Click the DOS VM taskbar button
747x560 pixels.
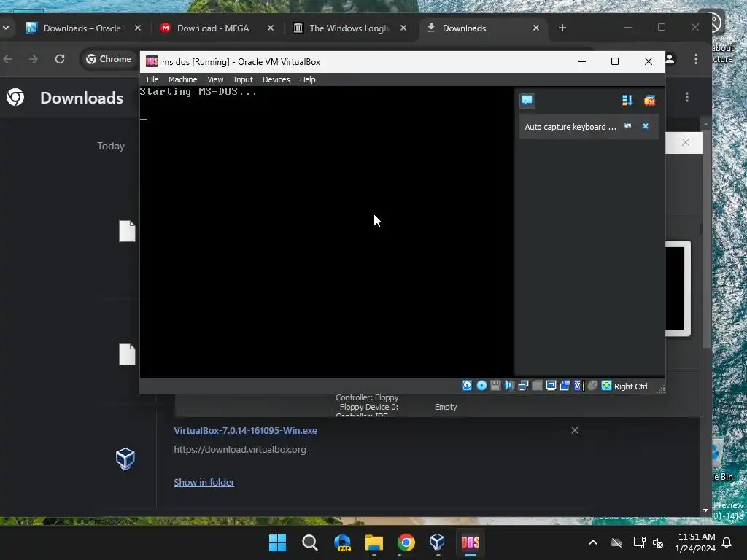[x=471, y=542]
